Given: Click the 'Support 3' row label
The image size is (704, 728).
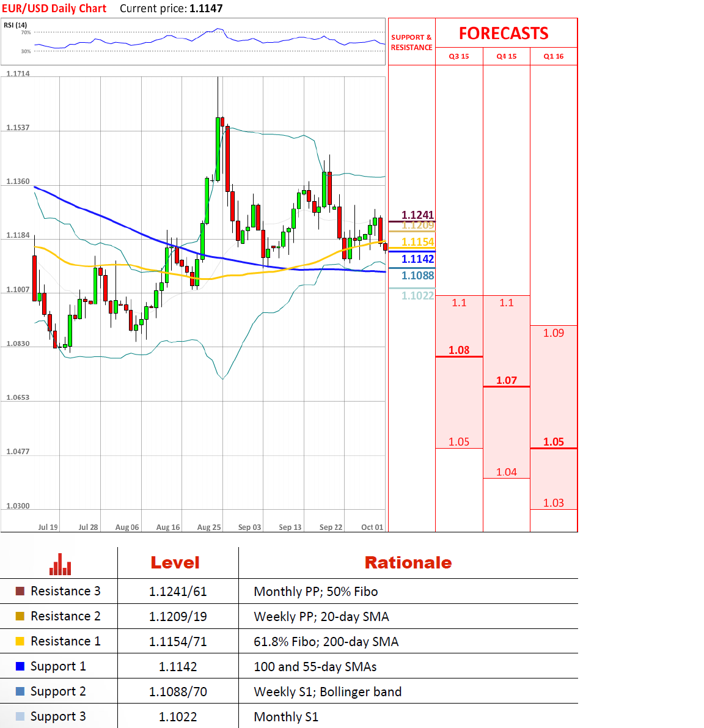Looking at the screenshot, I should click(58, 717).
